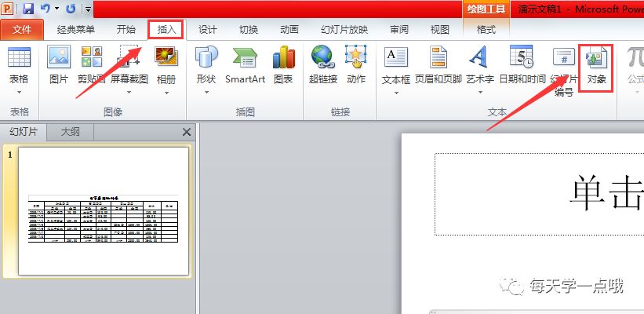The image size is (644, 314).
Task: Click the PowerPoint application icon
Action: tap(8, 9)
